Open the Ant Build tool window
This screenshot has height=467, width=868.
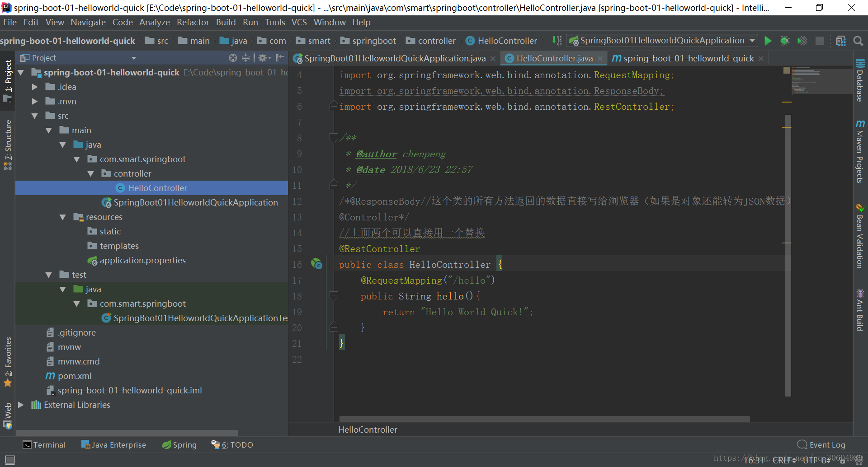coord(860,310)
